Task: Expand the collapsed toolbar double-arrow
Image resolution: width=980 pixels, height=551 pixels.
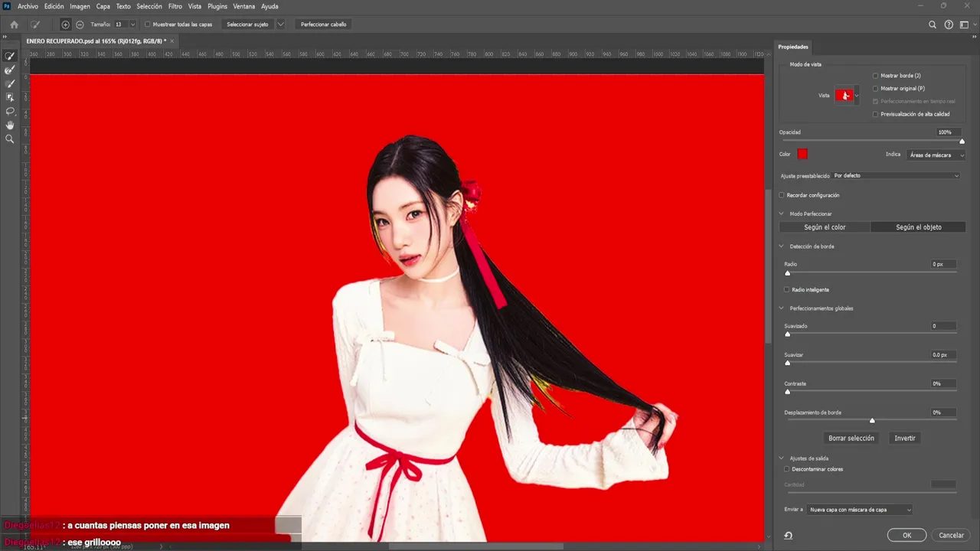Action: pyautogui.click(x=5, y=37)
